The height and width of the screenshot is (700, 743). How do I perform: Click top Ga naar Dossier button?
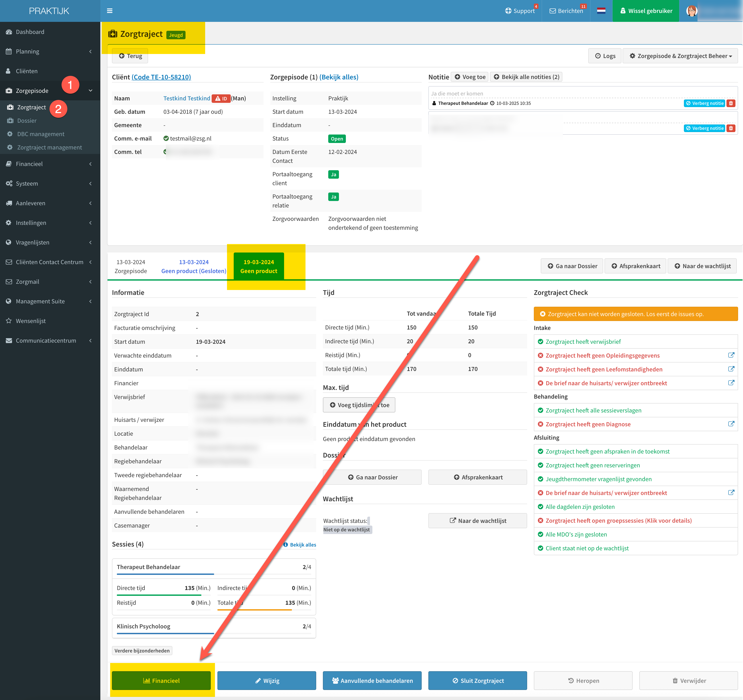(572, 266)
